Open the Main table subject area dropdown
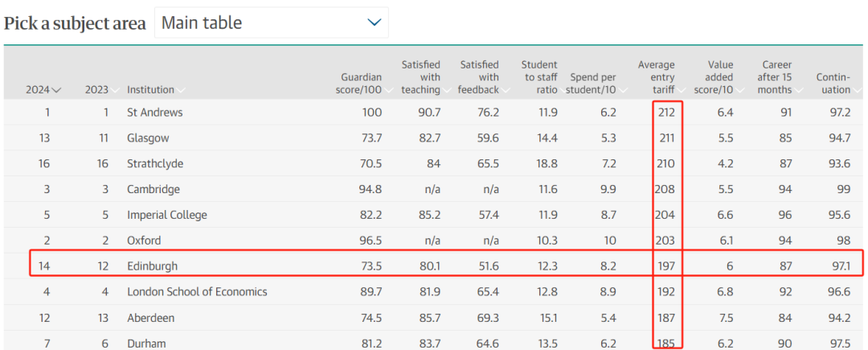 [x=272, y=23]
